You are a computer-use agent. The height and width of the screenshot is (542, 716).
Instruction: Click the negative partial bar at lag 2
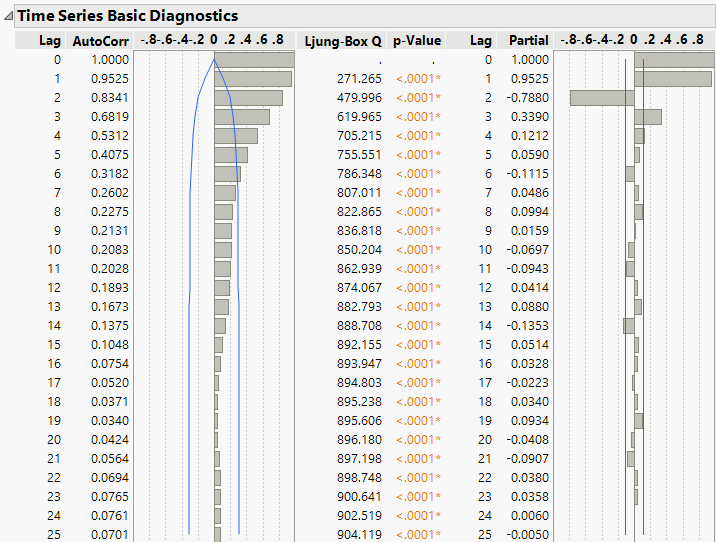click(602, 98)
